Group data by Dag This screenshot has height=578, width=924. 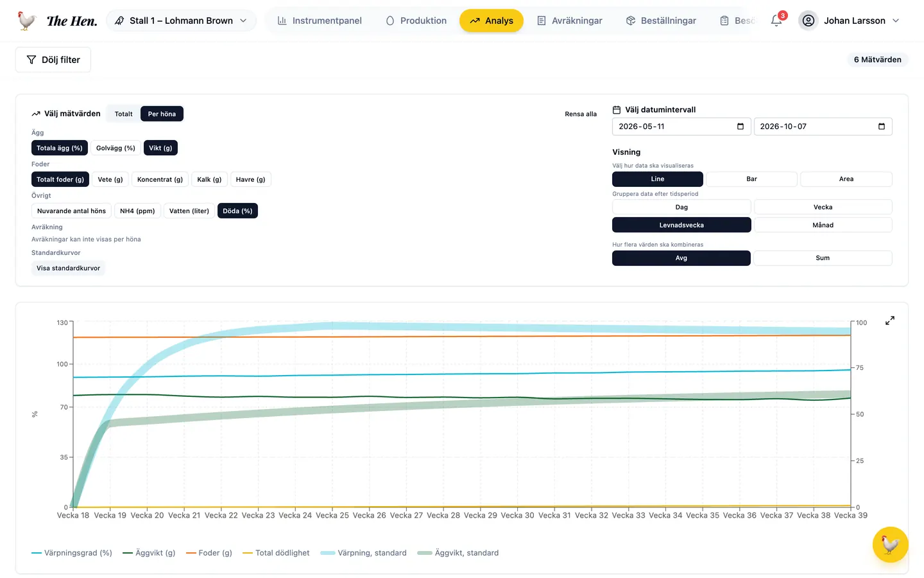pos(681,207)
